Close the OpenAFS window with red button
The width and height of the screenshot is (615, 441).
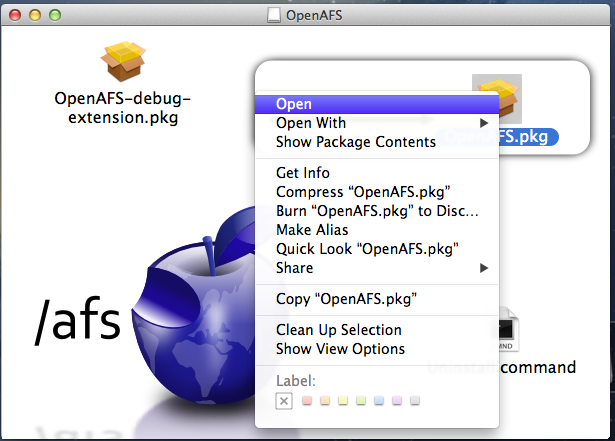(15, 15)
